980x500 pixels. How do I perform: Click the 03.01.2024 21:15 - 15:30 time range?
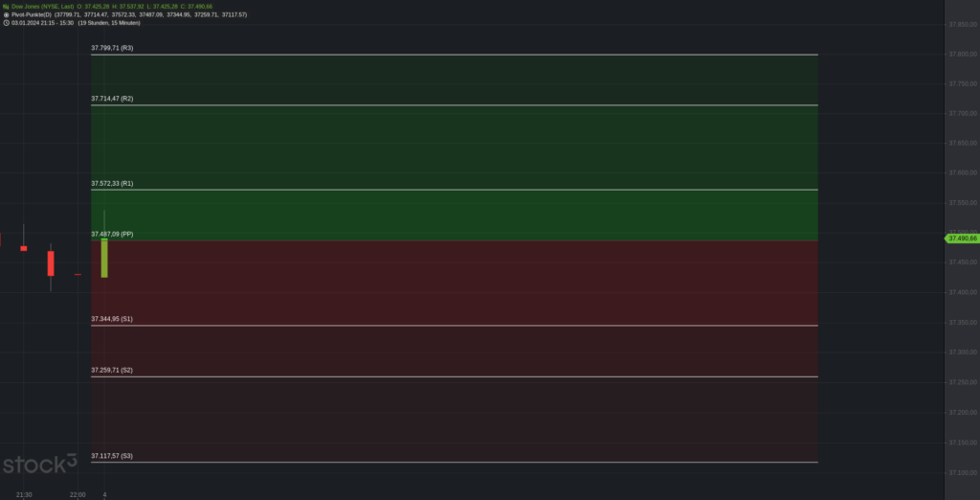pyautogui.click(x=43, y=22)
